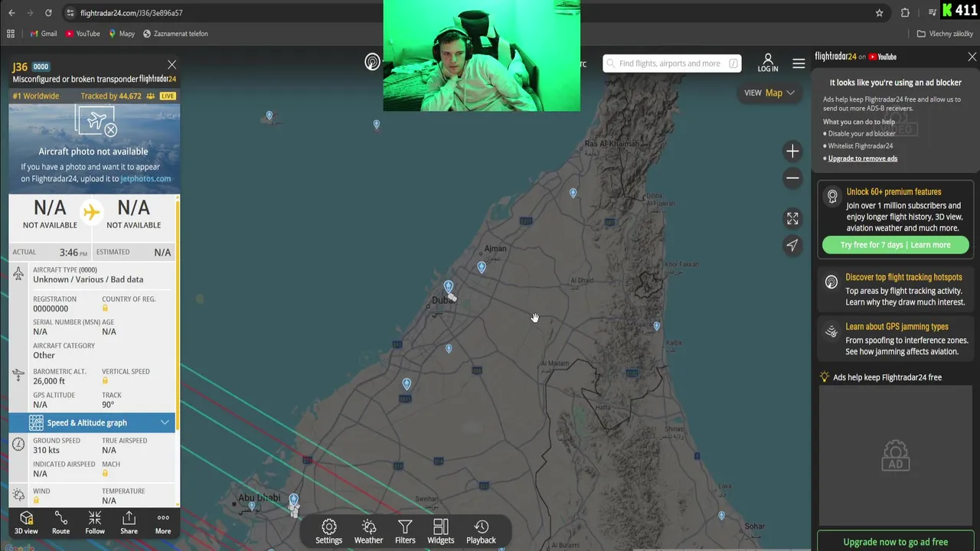
Task: Click the 26,000 ft barometric altitude value
Action: pyautogui.click(x=49, y=380)
